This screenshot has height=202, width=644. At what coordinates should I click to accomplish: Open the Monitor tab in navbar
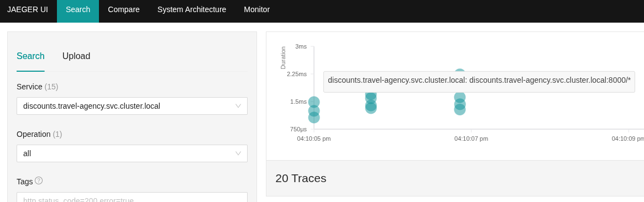pyautogui.click(x=256, y=9)
